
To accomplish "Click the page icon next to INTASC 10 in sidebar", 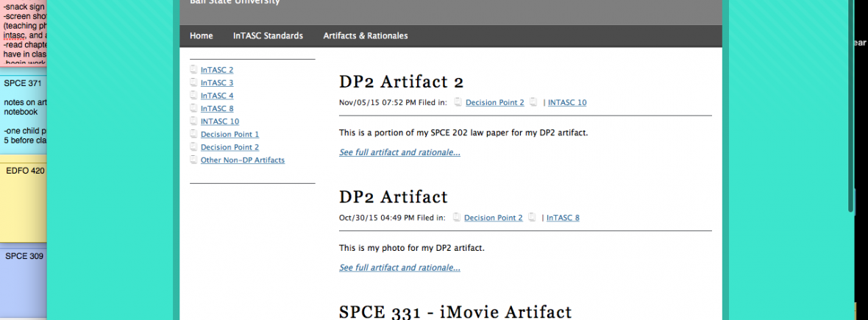I will 193,121.
